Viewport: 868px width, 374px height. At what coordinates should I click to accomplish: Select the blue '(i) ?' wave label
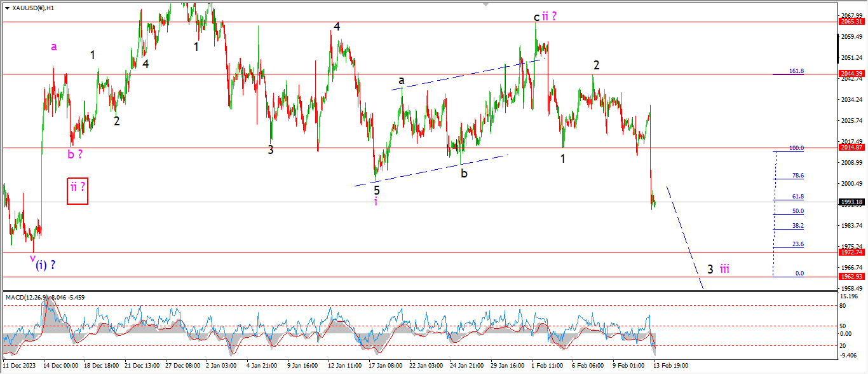44,265
